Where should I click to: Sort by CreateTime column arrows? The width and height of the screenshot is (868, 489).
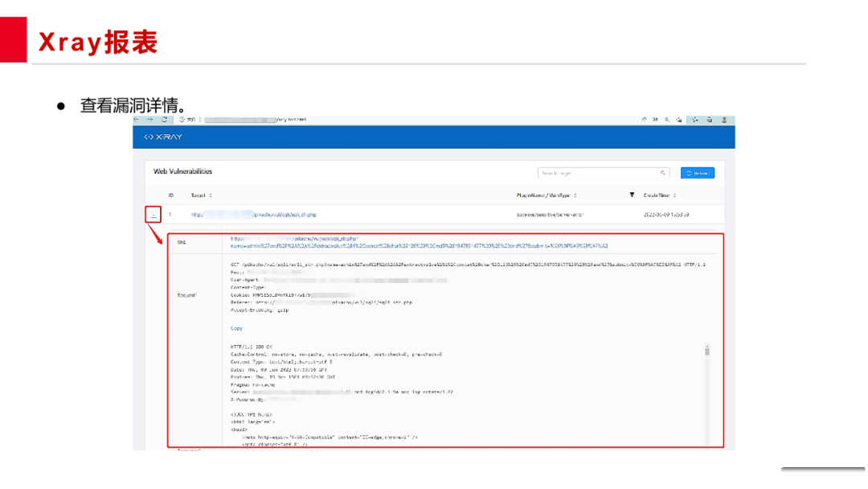(x=674, y=195)
